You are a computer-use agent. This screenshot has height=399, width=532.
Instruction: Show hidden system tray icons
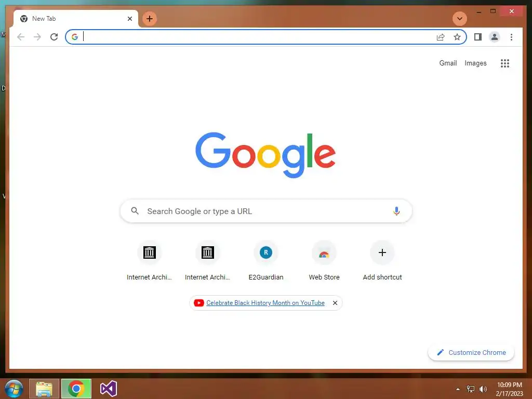tap(458, 389)
